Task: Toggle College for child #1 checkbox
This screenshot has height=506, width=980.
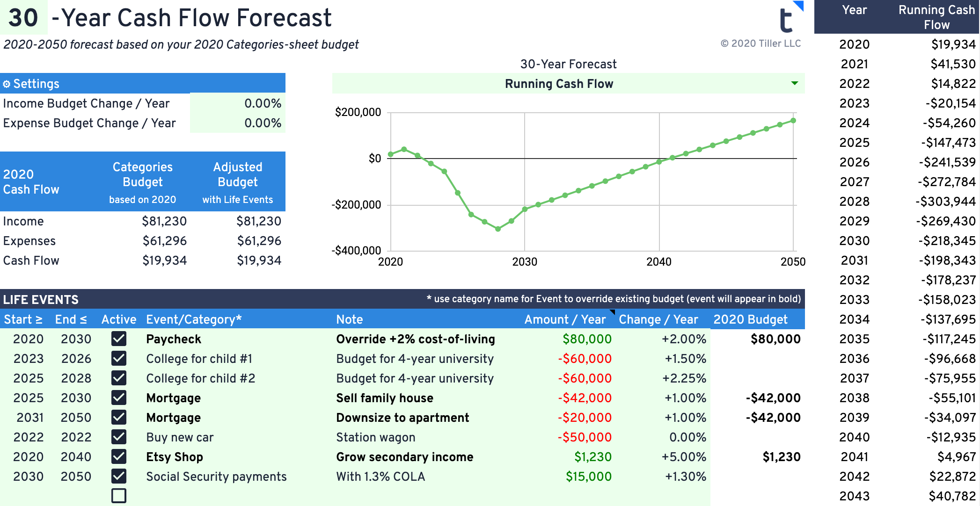Action: pyautogui.click(x=119, y=359)
